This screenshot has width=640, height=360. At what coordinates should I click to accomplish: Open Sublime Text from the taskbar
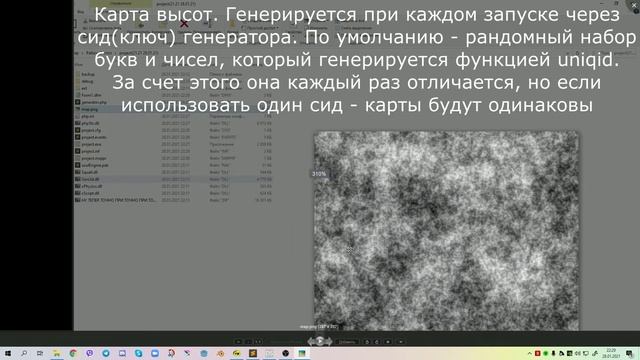[253, 353]
